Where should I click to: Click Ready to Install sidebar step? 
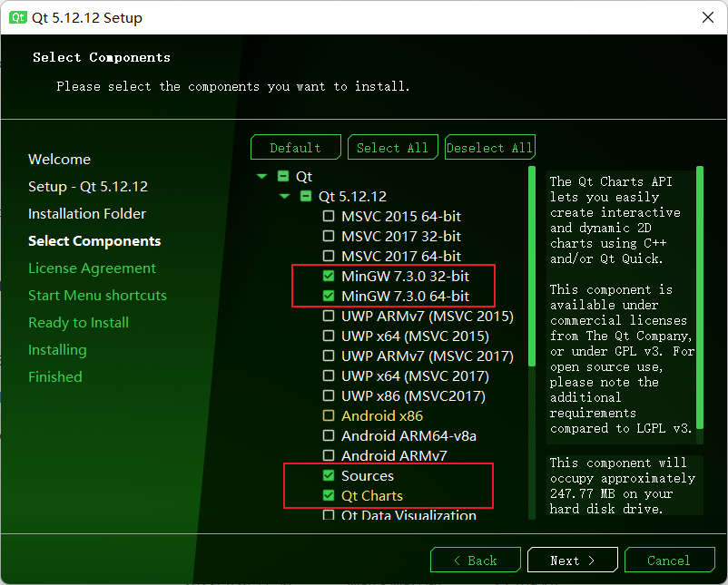tap(78, 322)
